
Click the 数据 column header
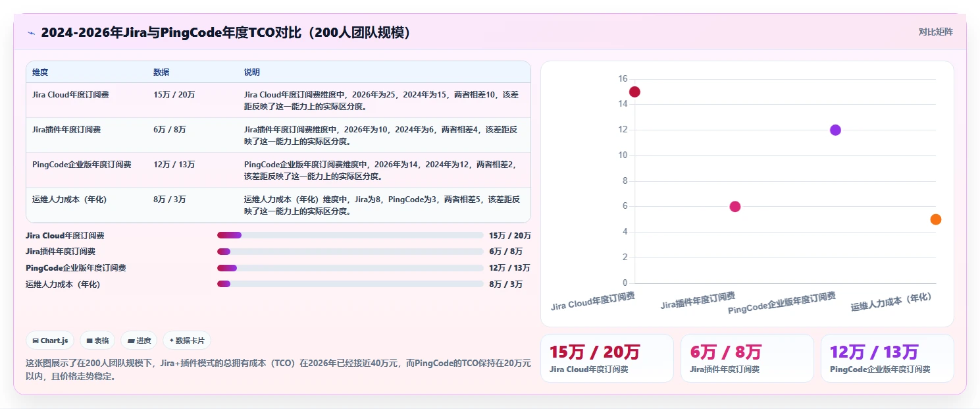click(161, 72)
